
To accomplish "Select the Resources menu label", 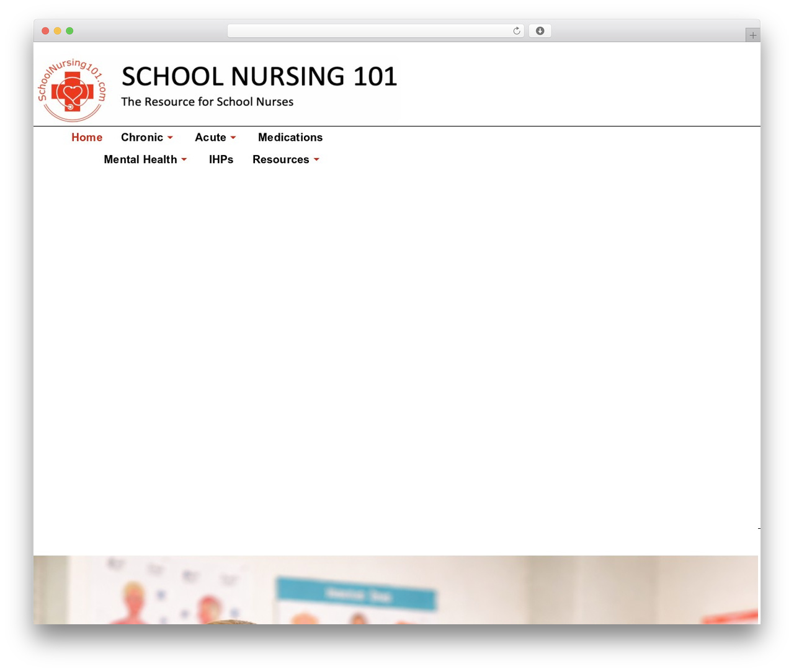I will click(x=281, y=160).
